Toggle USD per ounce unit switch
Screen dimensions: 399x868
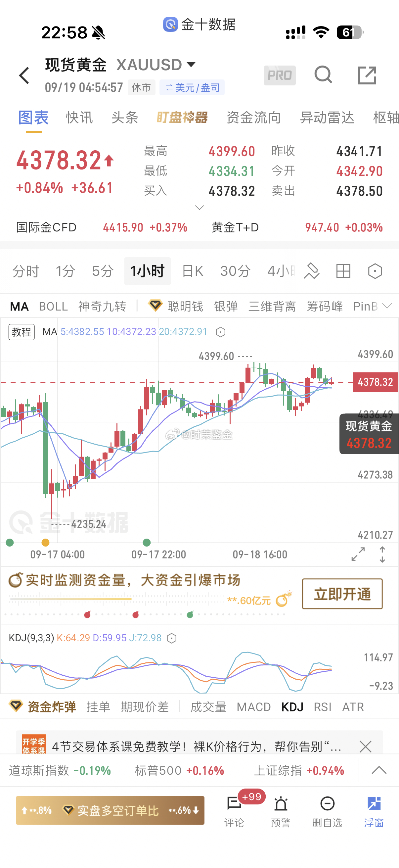(x=192, y=88)
